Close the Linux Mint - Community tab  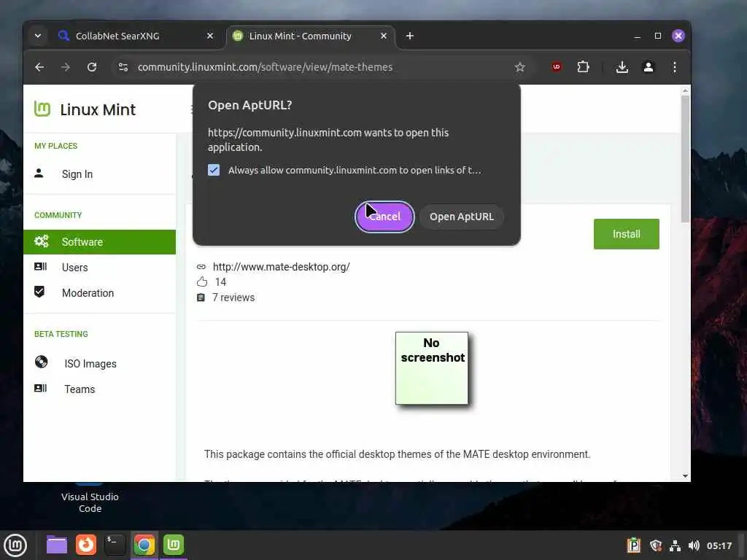pos(384,36)
